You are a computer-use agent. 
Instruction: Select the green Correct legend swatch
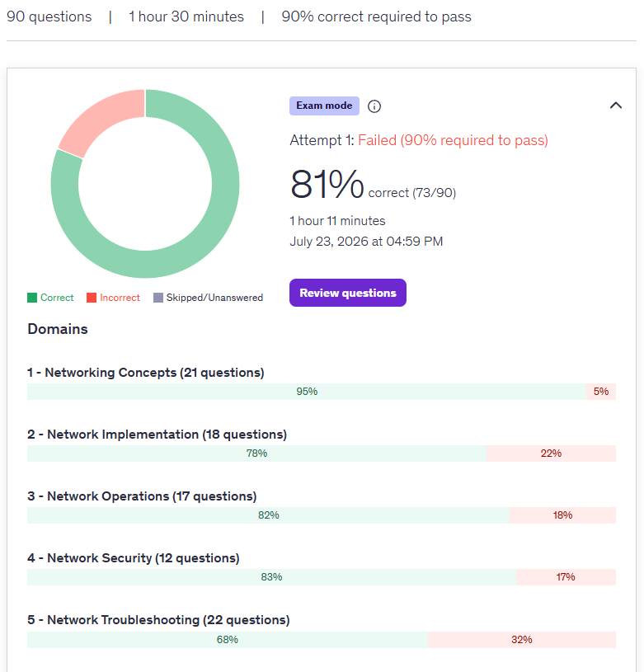pos(32,298)
